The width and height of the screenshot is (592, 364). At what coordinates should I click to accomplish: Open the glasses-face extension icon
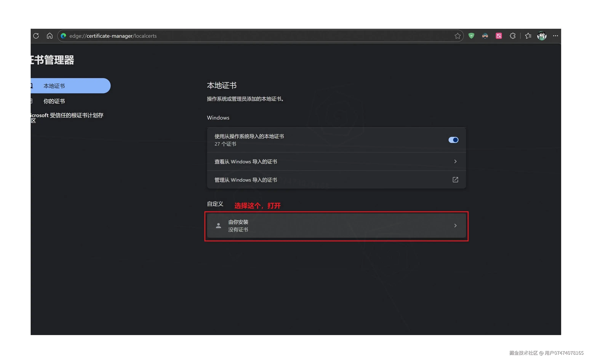point(485,36)
